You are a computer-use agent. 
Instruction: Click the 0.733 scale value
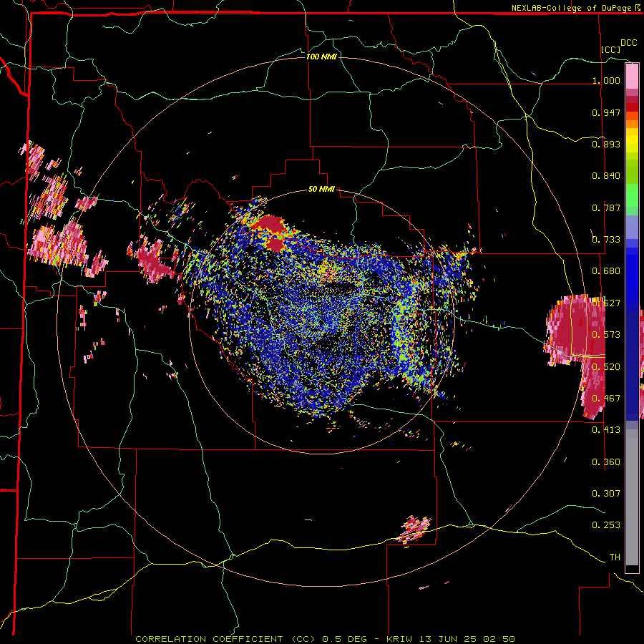606,240
